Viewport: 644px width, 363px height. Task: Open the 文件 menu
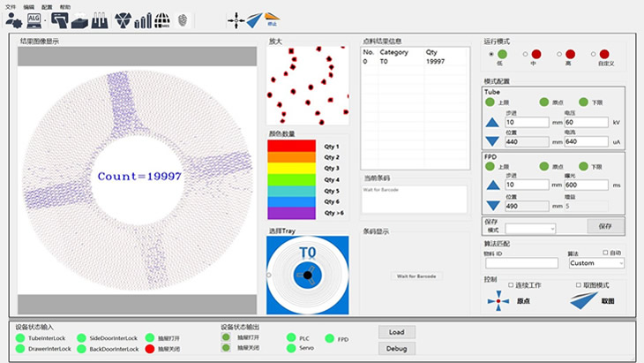point(11,7)
